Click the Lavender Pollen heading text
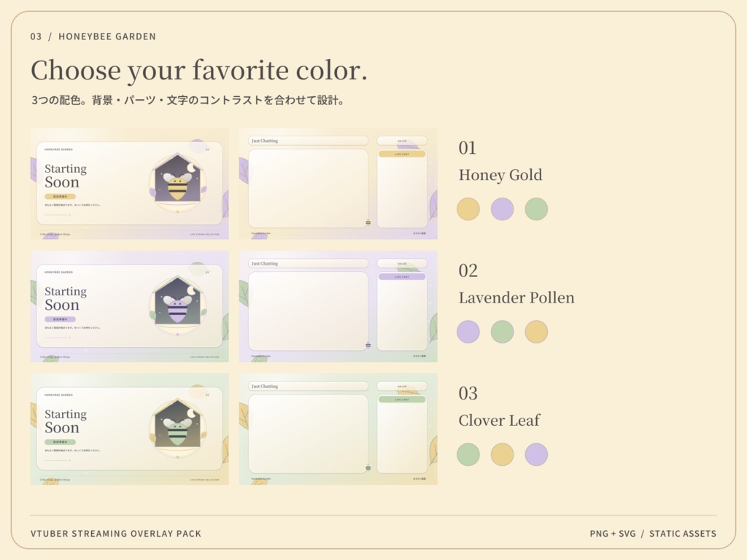Viewport: 747px width, 560px height. click(x=516, y=297)
